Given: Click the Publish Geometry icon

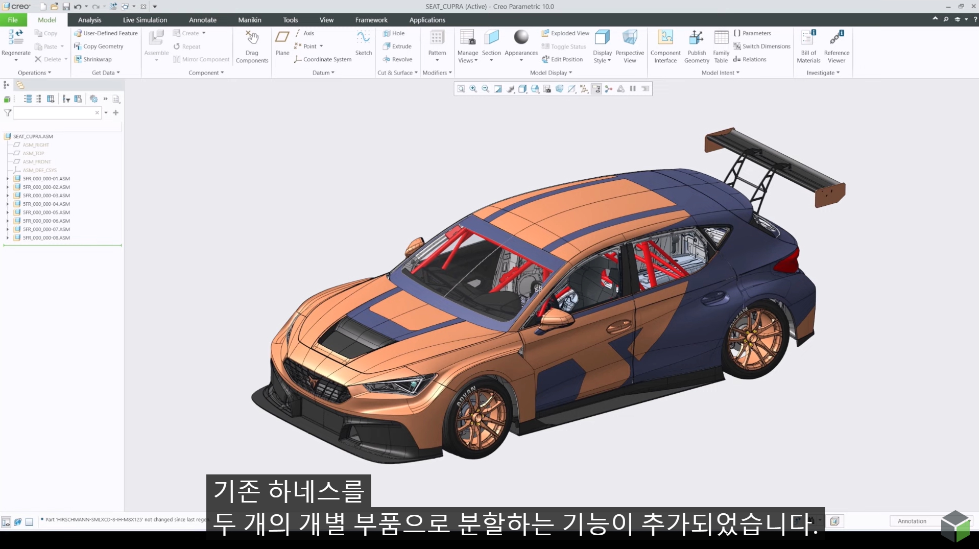Looking at the screenshot, I should pos(697,37).
